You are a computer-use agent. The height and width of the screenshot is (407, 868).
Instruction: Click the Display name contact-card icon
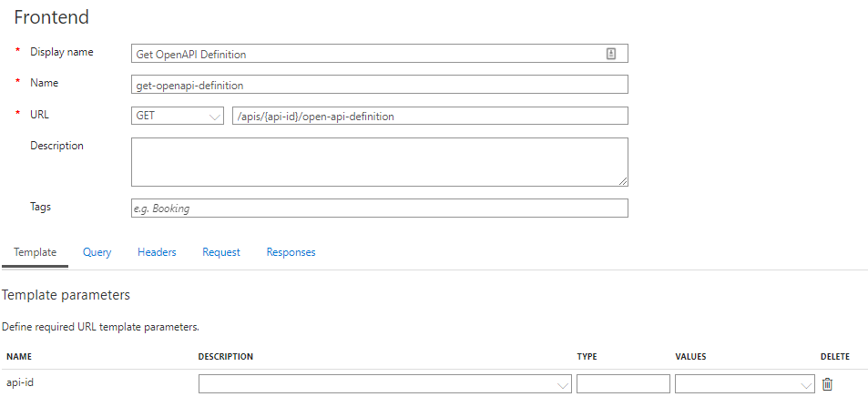(610, 54)
